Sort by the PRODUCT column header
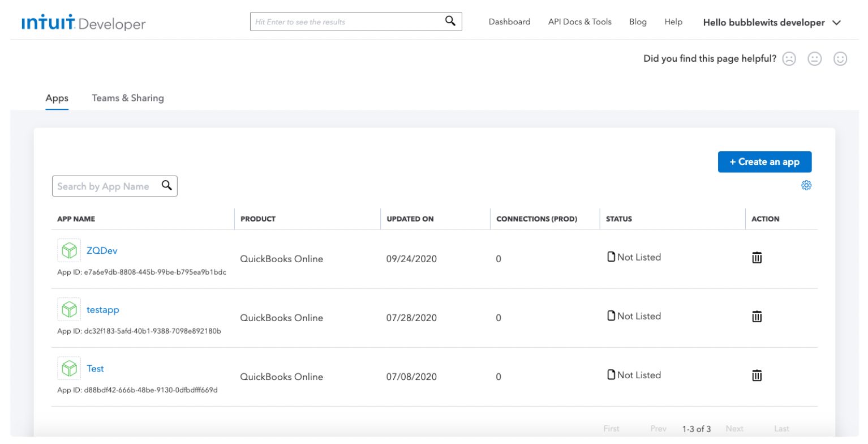Viewport: 868px width, 444px height. coord(258,219)
